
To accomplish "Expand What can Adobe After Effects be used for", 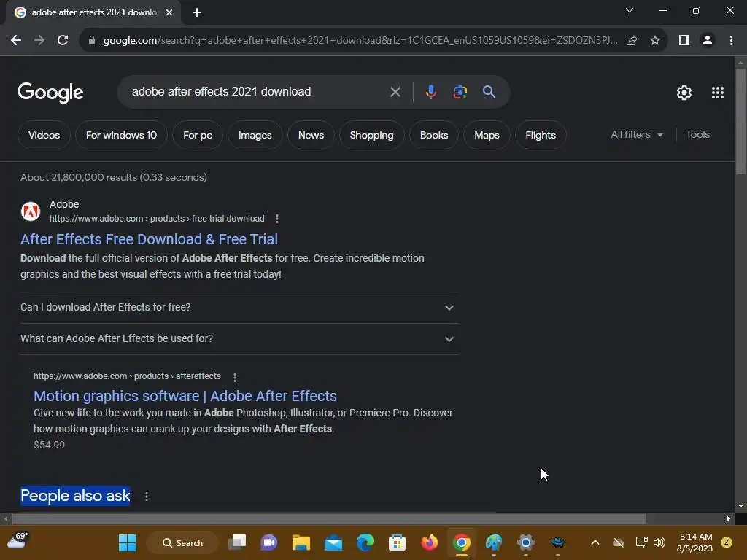I will click(x=239, y=339).
